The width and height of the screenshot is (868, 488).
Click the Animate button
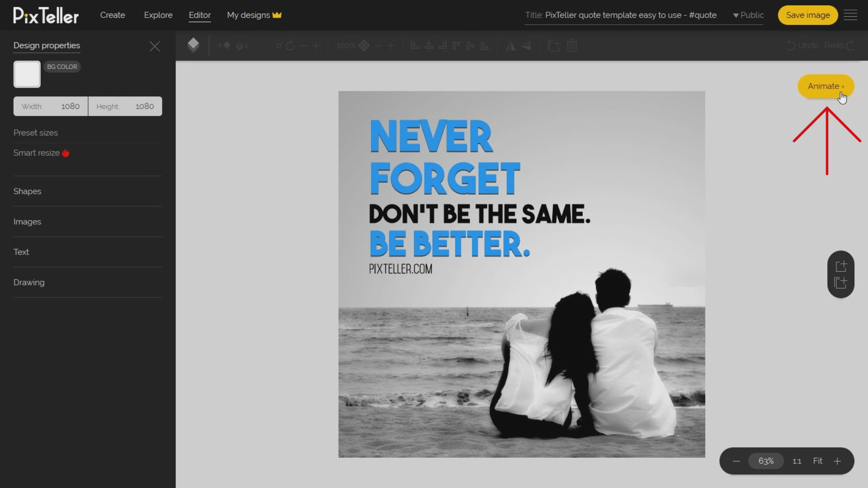point(826,86)
